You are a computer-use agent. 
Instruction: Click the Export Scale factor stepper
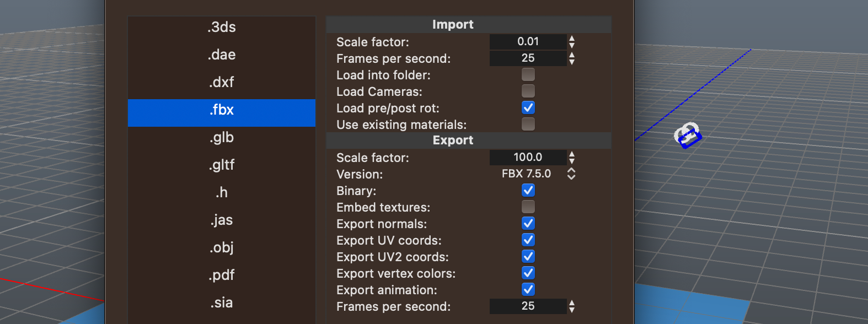point(572,158)
